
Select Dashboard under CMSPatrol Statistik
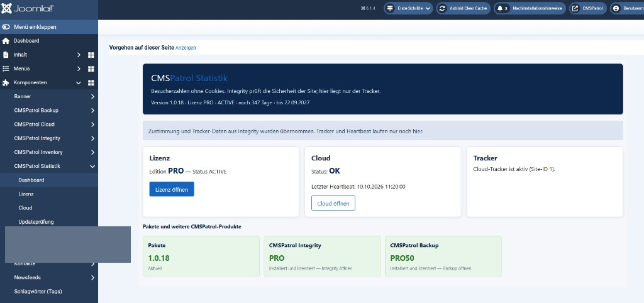pyautogui.click(x=31, y=180)
